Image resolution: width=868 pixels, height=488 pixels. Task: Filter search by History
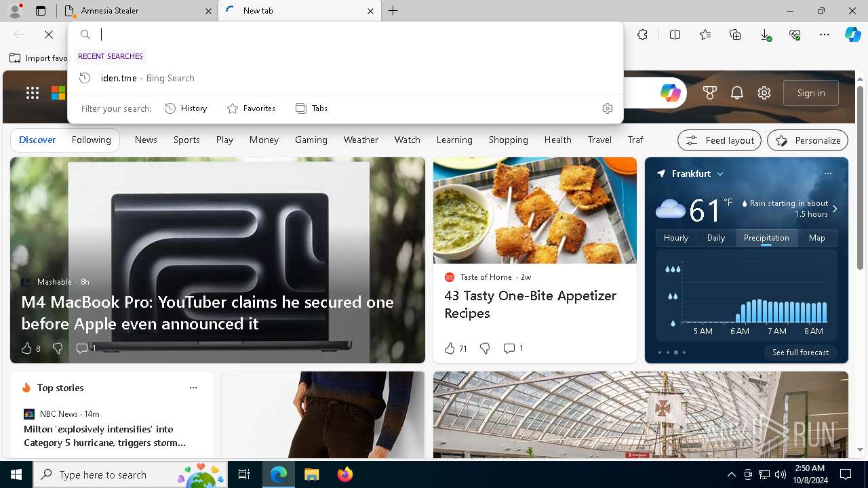(x=186, y=108)
